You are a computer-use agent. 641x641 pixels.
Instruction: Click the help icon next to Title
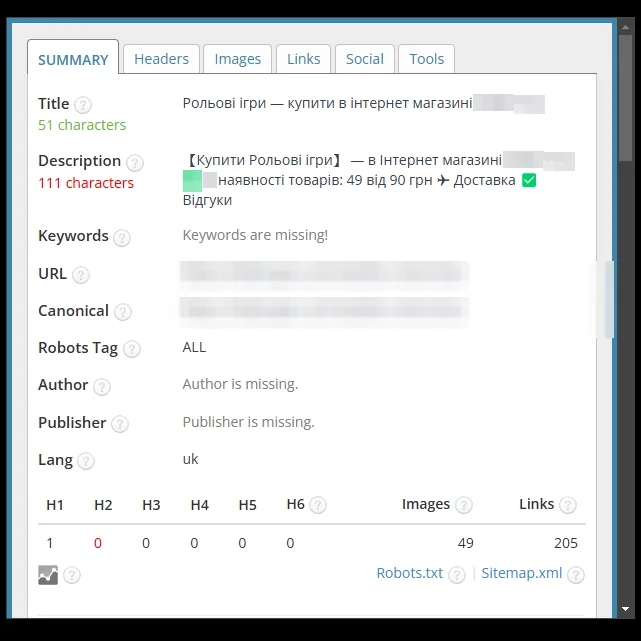pos(83,105)
